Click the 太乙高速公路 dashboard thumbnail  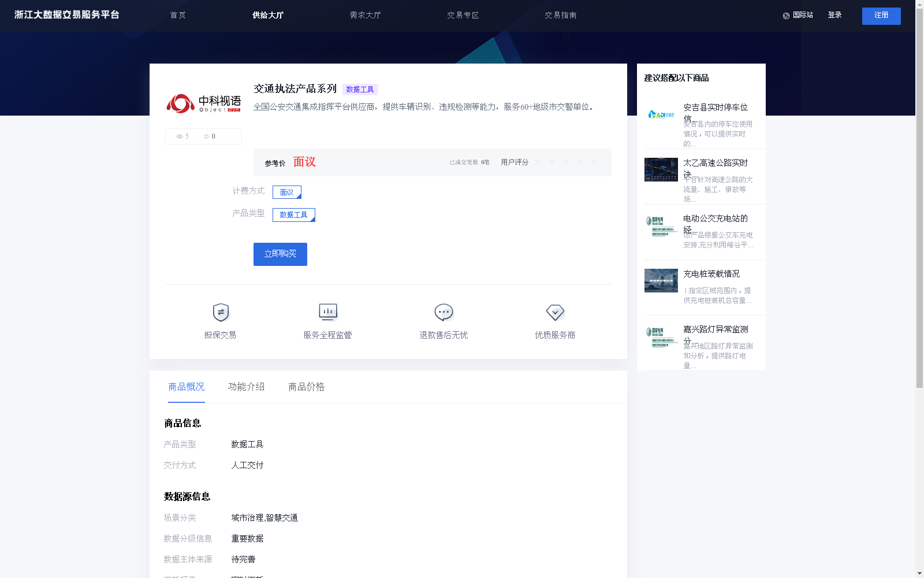click(661, 169)
